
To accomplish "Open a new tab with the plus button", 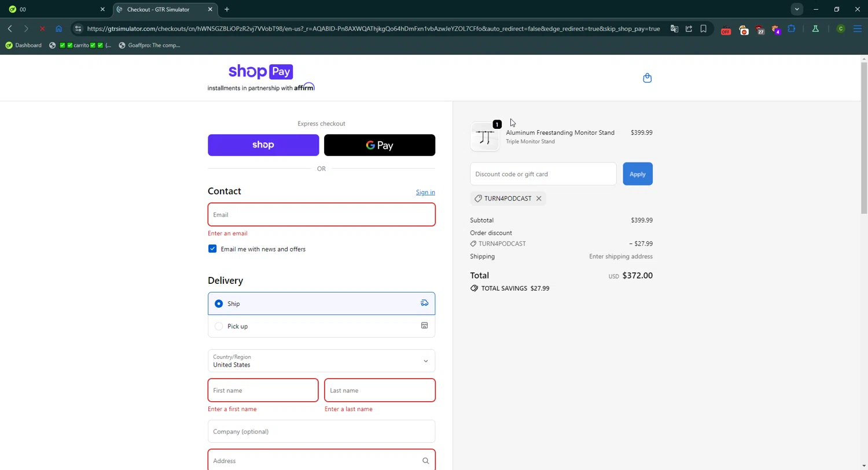I will (x=227, y=9).
